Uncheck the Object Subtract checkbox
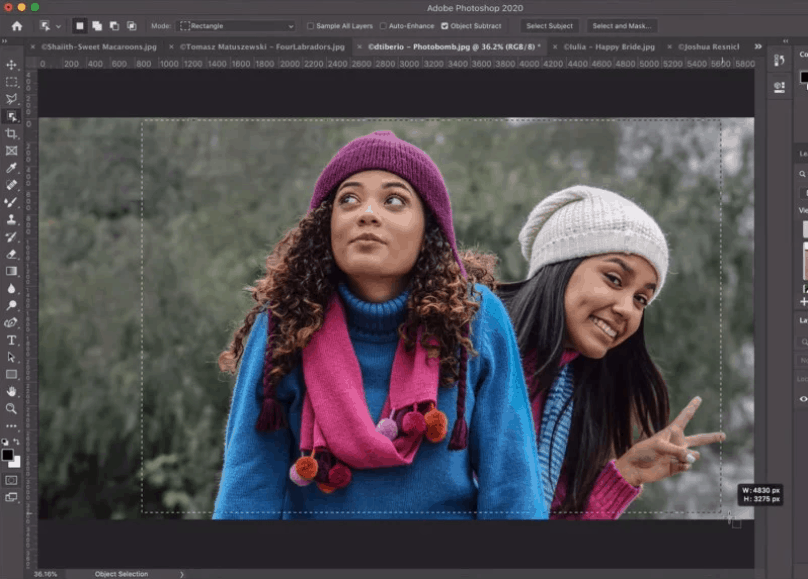This screenshot has height=579, width=808. (x=445, y=26)
